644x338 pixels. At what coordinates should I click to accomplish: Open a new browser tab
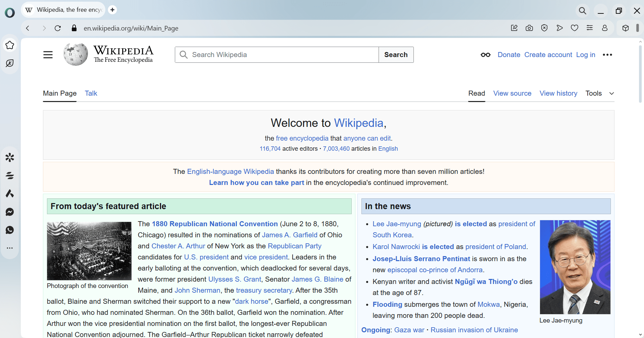coord(112,10)
